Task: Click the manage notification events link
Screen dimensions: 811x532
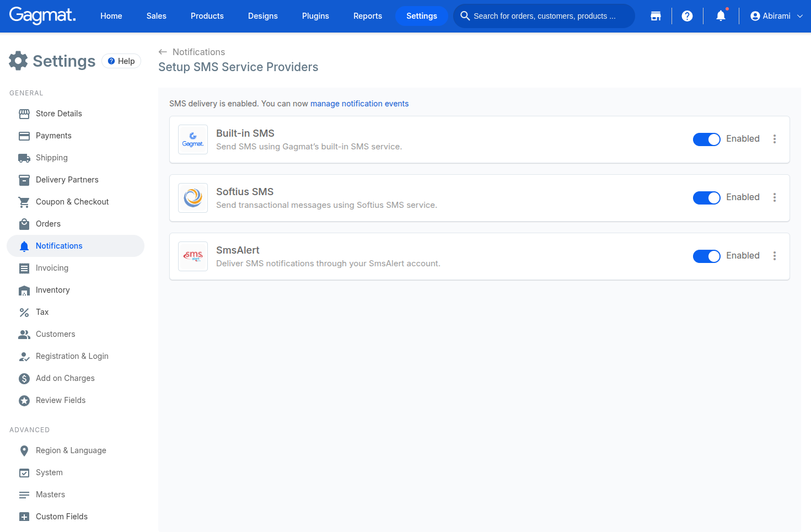Action: pos(359,104)
